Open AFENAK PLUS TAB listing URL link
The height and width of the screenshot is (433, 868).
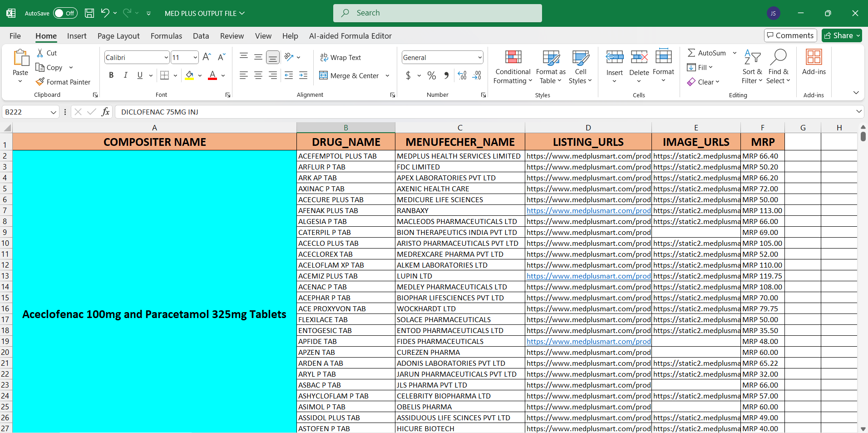tap(588, 210)
